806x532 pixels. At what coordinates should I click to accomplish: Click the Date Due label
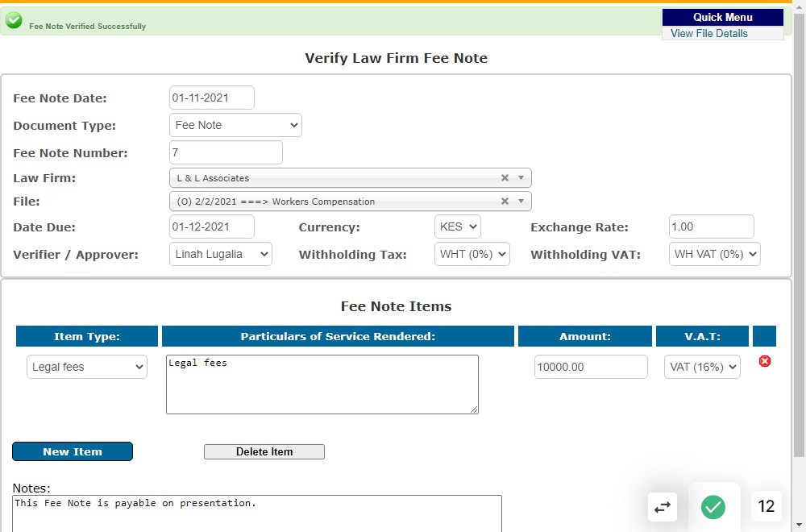point(44,227)
